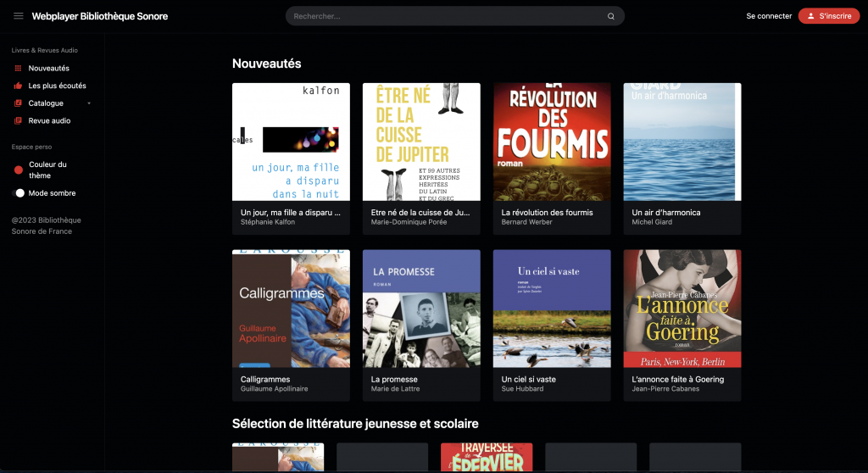Click the S'inscrire button
Screen dimensions: 868x473
(829, 16)
